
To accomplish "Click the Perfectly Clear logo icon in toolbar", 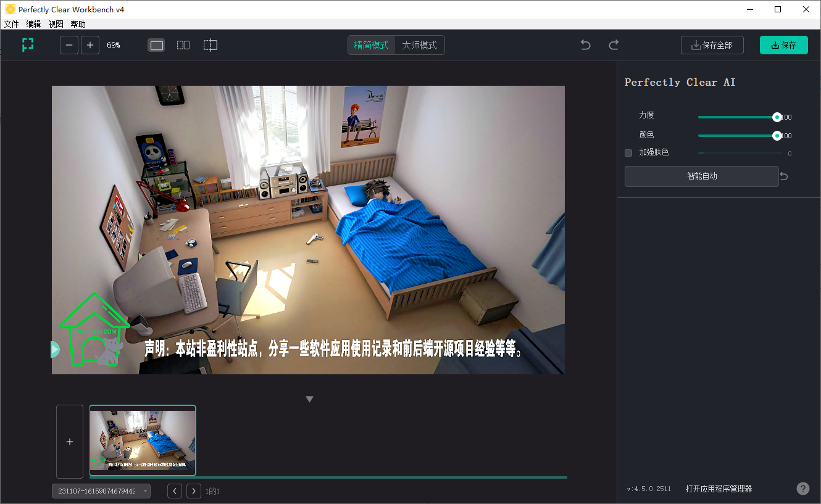I will click(x=27, y=45).
